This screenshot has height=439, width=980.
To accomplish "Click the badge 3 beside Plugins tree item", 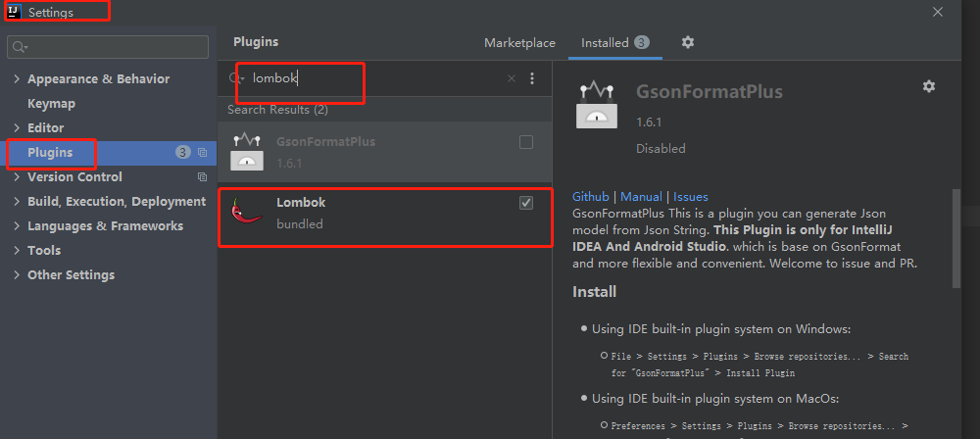I will (182, 153).
